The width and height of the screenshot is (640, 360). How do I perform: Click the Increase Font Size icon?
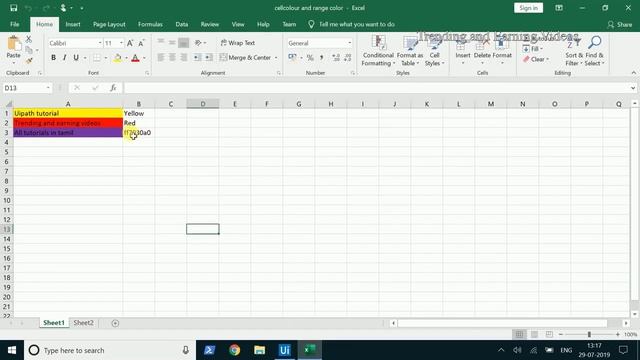(x=130, y=43)
